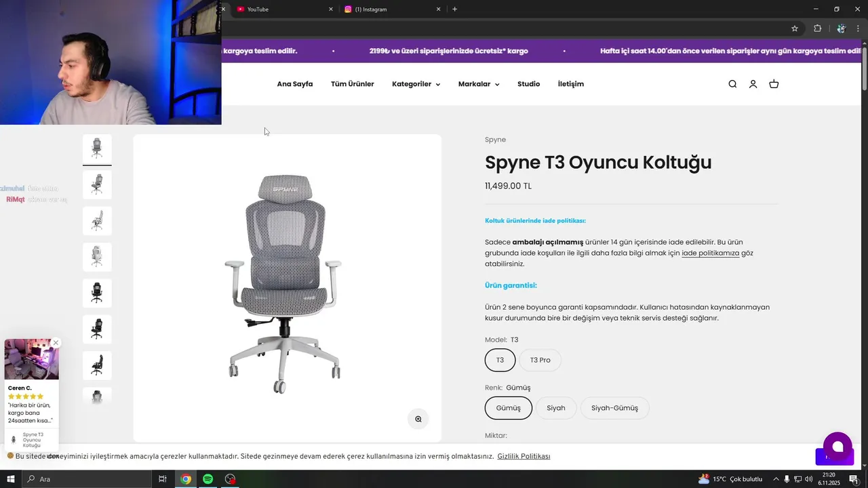
Task: Select the fourth chair thumbnail
Action: coord(97,257)
